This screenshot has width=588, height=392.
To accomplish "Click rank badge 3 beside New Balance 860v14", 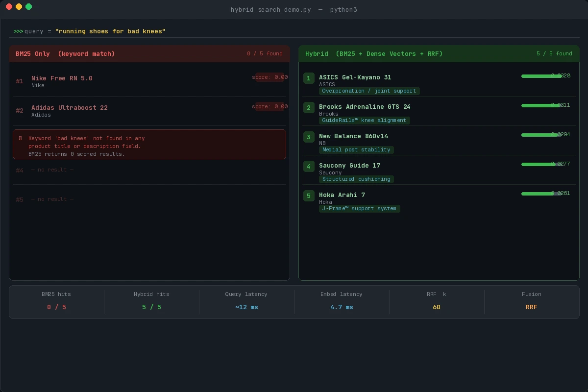I will (308, 137).
